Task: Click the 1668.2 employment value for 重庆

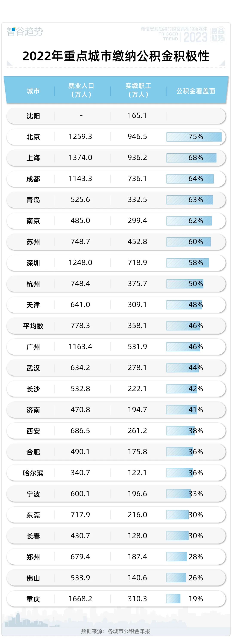Action: [80, 599]
